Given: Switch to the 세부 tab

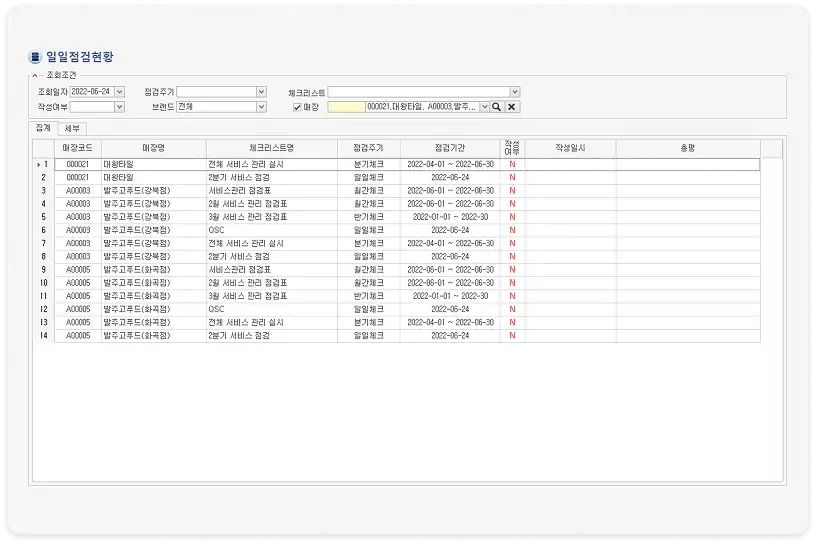Looking at the screenshot, I should point(72,128).
